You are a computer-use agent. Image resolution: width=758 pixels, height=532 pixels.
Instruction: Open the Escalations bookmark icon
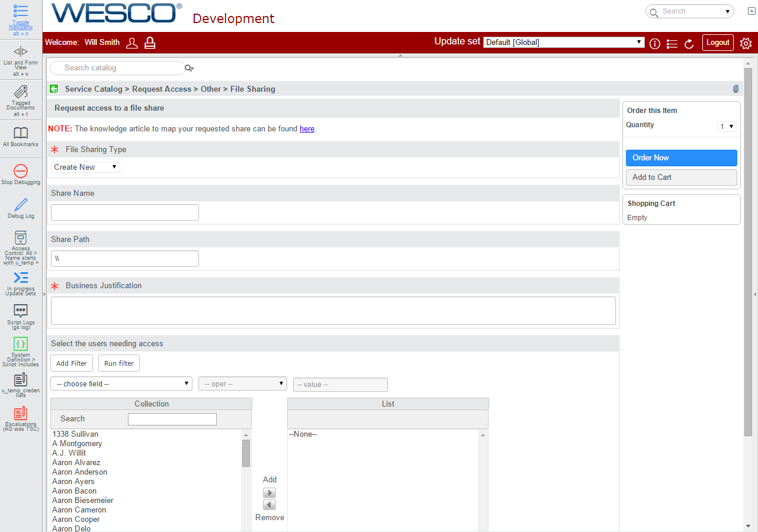(x=21, y=413)
